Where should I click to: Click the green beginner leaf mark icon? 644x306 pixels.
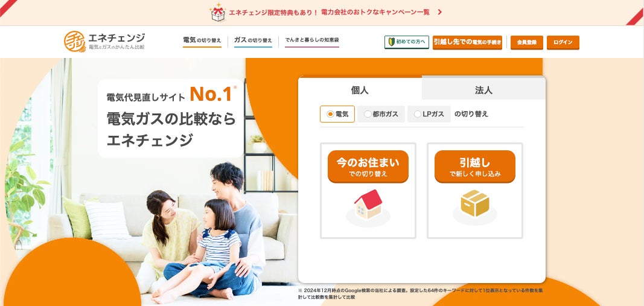tap(392, 42)
